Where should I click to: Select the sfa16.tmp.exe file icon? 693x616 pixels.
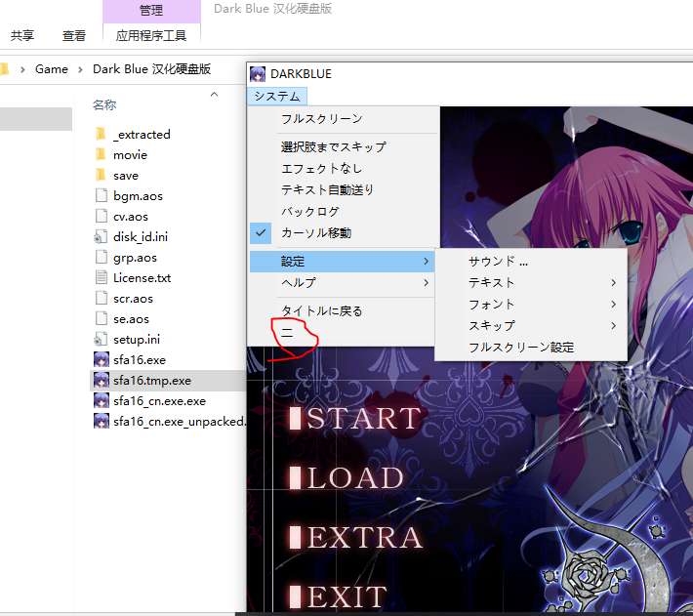pos(102,380)
